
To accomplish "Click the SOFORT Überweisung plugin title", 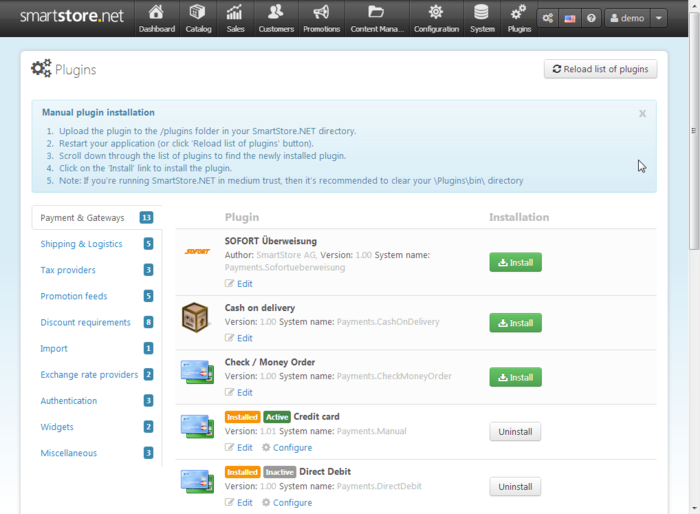I will [271, 241].
